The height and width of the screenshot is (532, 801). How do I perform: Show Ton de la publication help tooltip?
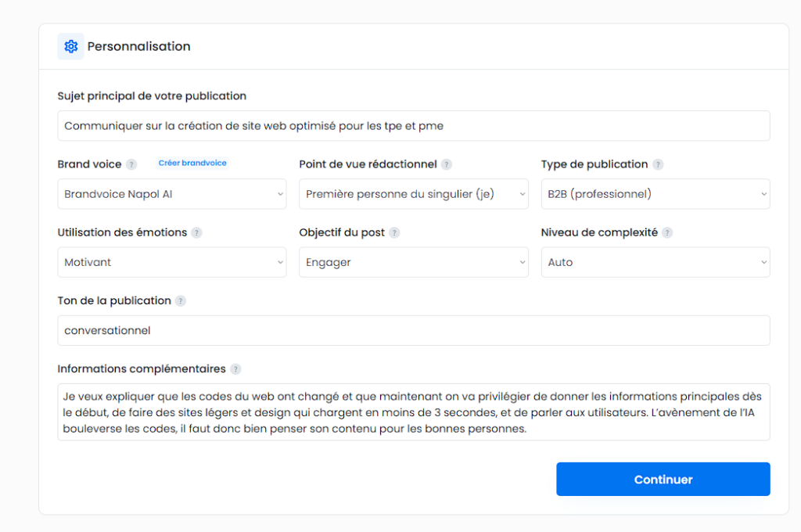click(x=181, y=301)
